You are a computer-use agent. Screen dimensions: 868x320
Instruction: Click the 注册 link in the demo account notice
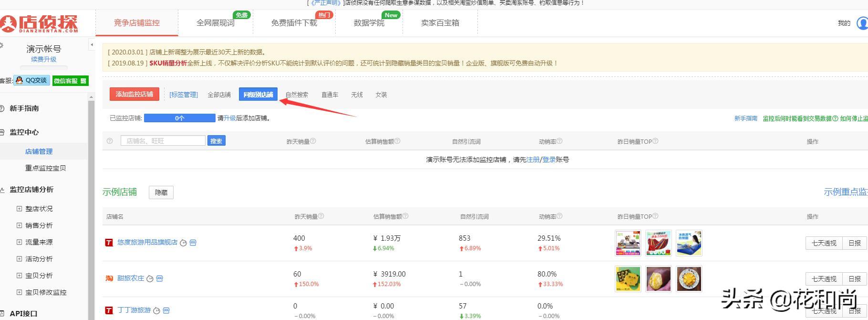pyautogui.click(x=533, y=160)
